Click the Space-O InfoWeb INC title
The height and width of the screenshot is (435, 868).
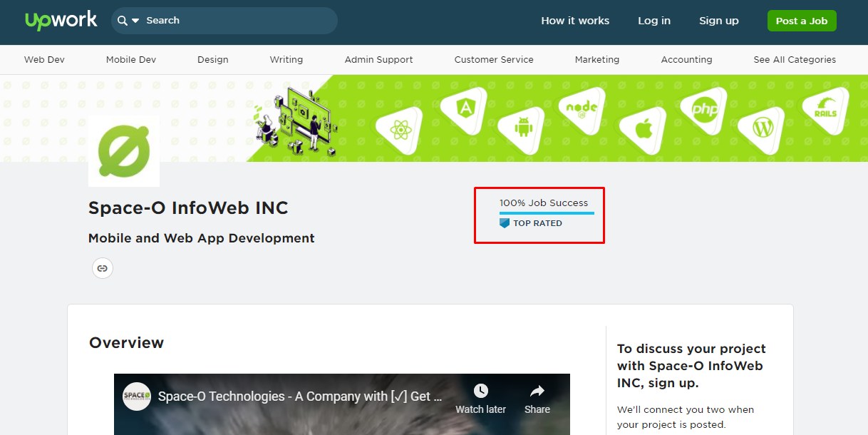click(188, 208)
